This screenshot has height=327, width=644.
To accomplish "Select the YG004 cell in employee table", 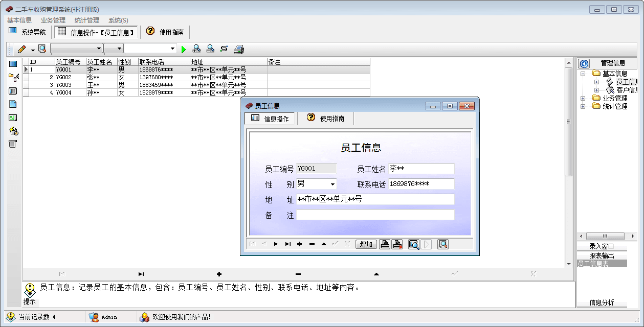I will [x=70, y=93].
